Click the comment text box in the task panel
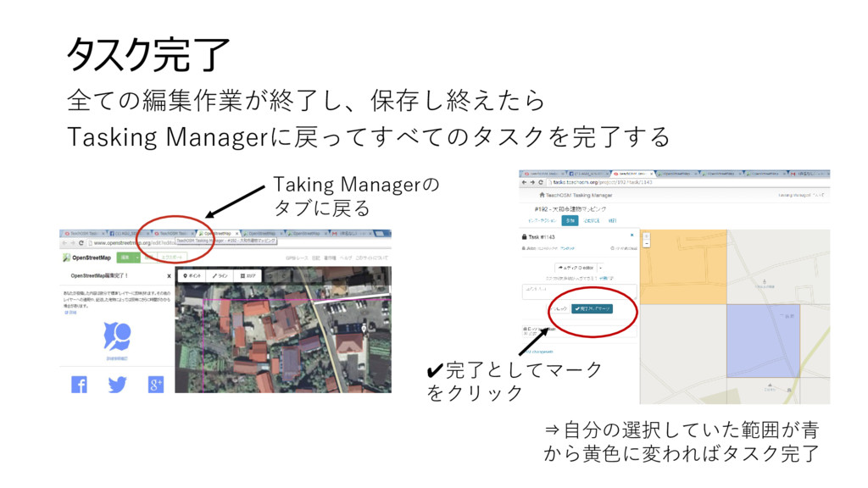Screen dimensions: 868x488 (579, 291)
